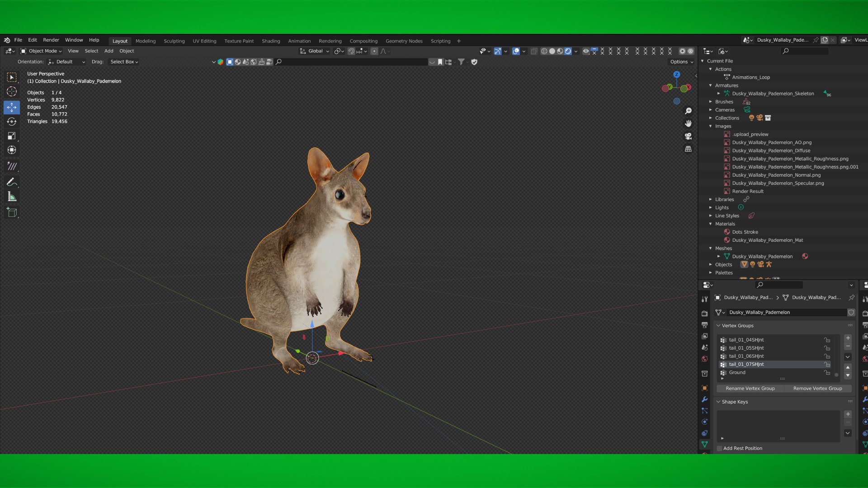Toggle camera view with the camera gizmo
This screenshot has width=868, height=488.
point(688,136)
